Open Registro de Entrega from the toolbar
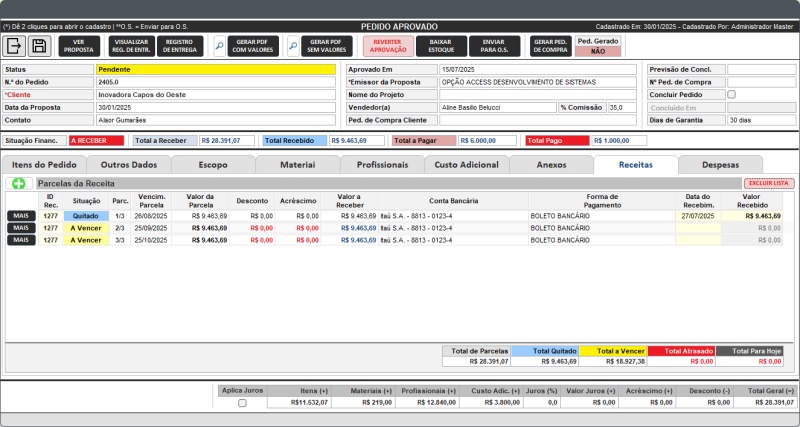The width and height of the screenshot is (800, 427). [x=182, y=46]
